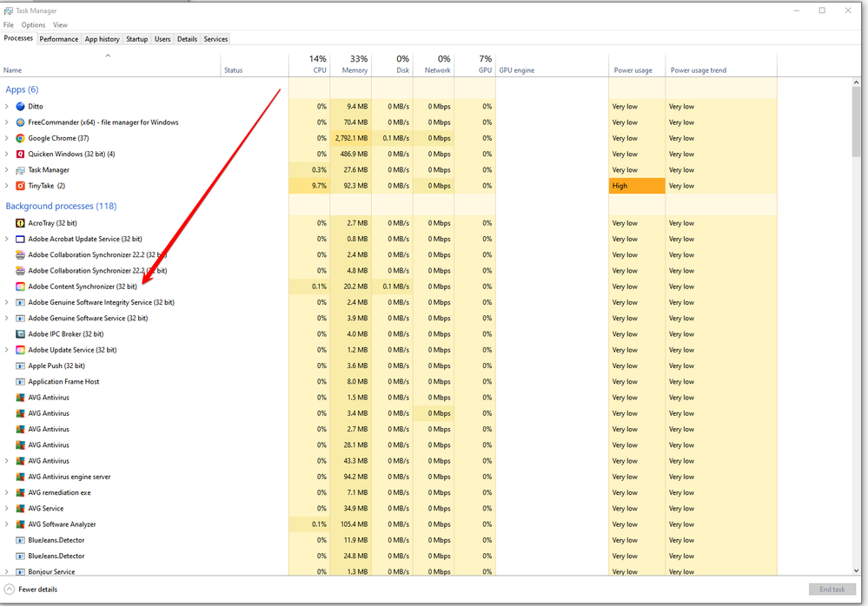868x606 pixels.
Task: Expand the Ditto process group
Action: (7, 106)
